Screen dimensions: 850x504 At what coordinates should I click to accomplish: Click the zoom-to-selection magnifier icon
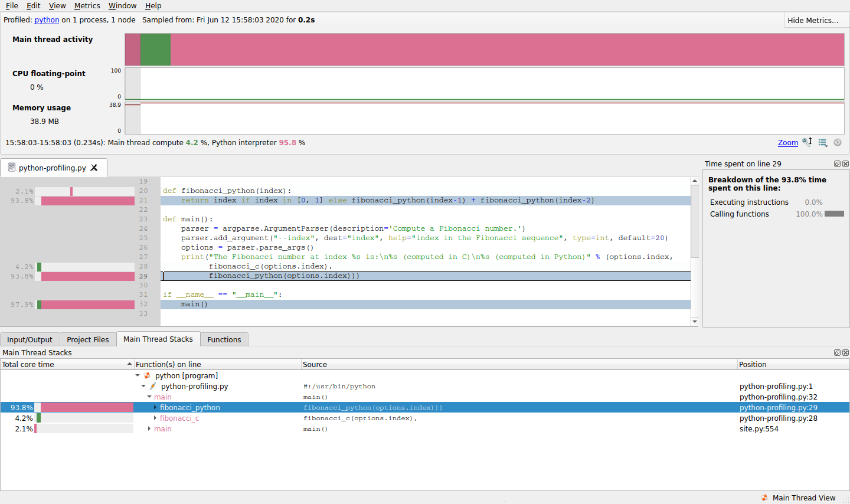(807, 142)
